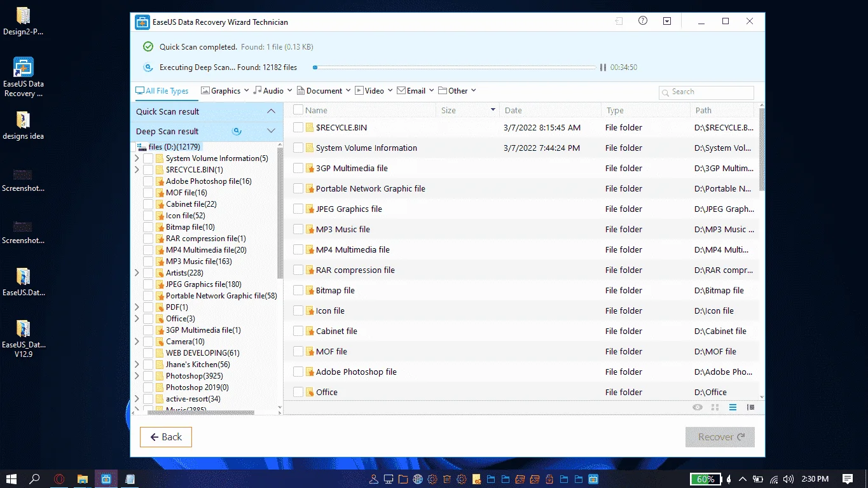The height and width of the screenshot is (488, 868).
Task: Expand the $RECYCLE.BIN tree node
Action: click(x=137, y=170)
